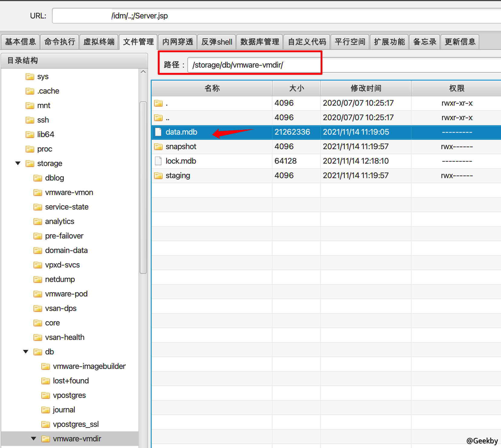This screenshot has width=501, height=448.
Task: Switch to the 命令执行 tab
Action: pyautogui.click(x=60, y=42)
